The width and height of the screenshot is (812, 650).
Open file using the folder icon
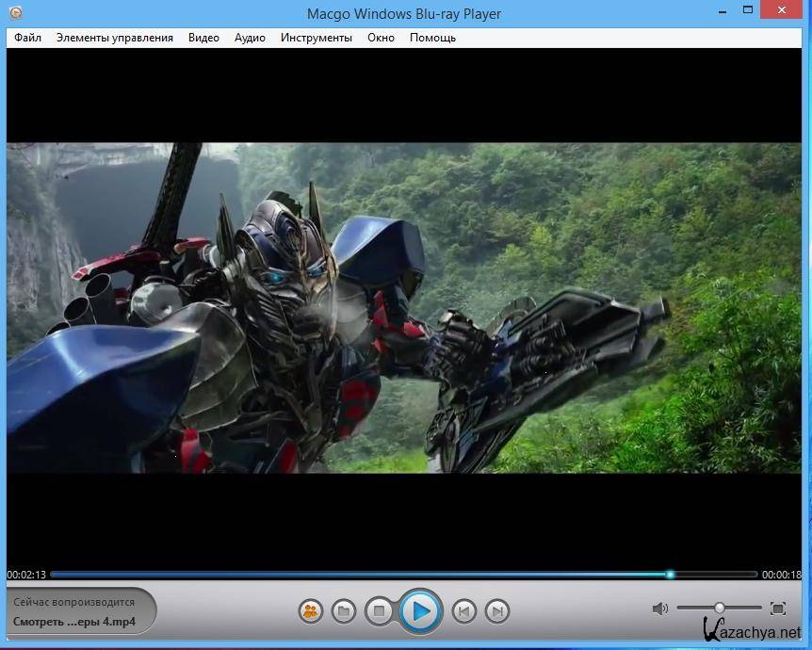344,611
